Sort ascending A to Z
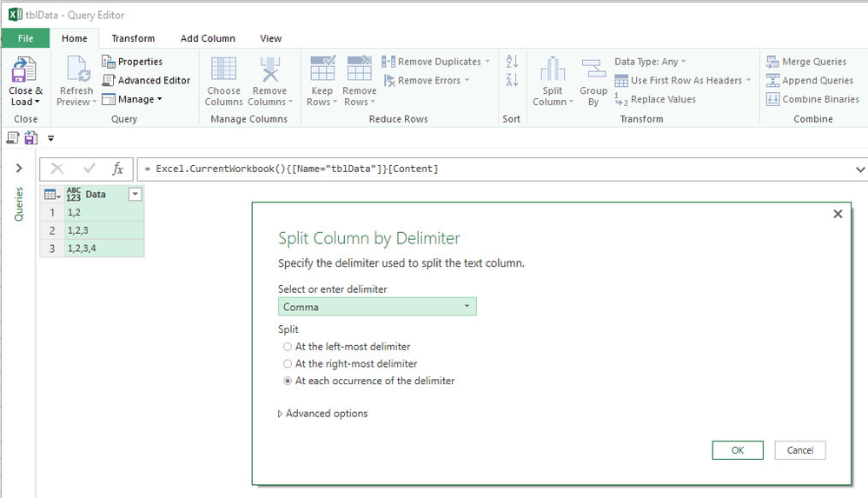Screen dimensions: 868x498 point(512,61)
